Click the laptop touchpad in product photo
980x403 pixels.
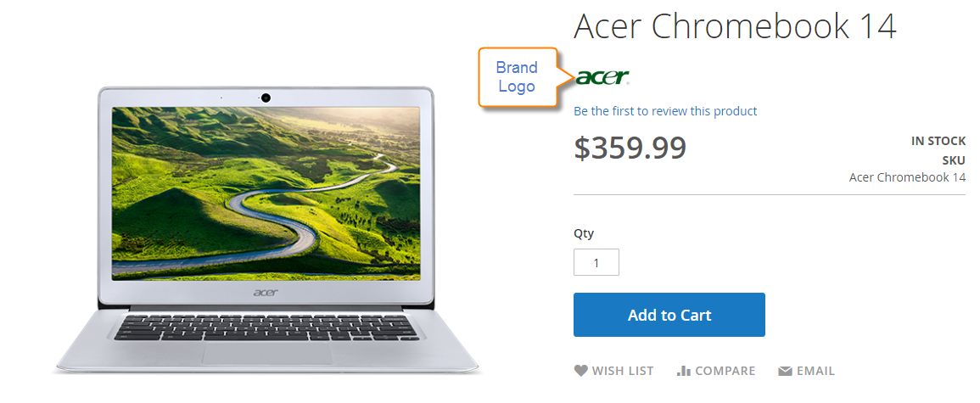267,354
